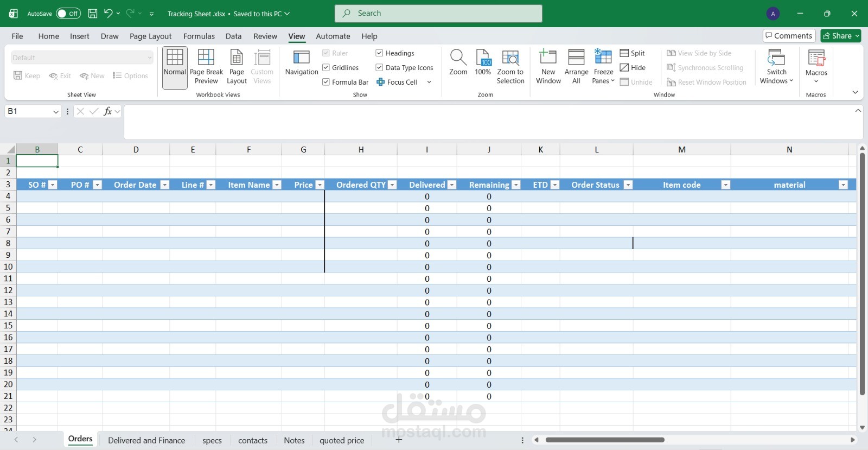Click the Search box
This screenshot has height=450, width=868.
pos(438,14)
